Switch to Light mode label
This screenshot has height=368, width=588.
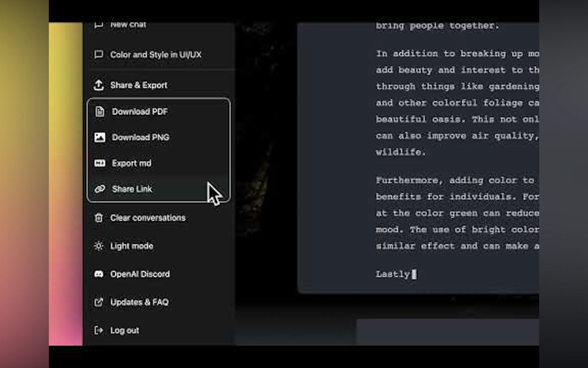coord(131,246)
